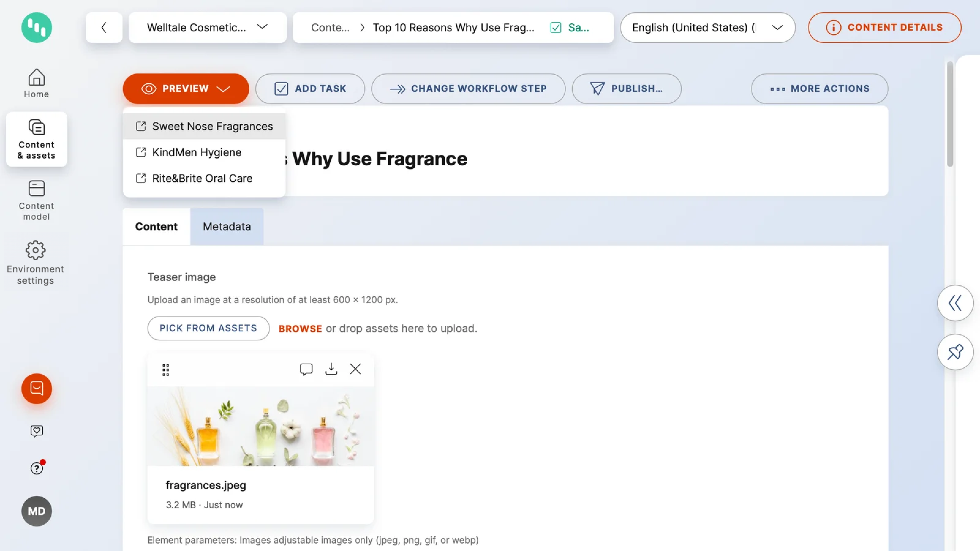Open the feedback heart icon
The width and height of the screenshot is (980, 551).
36,431
